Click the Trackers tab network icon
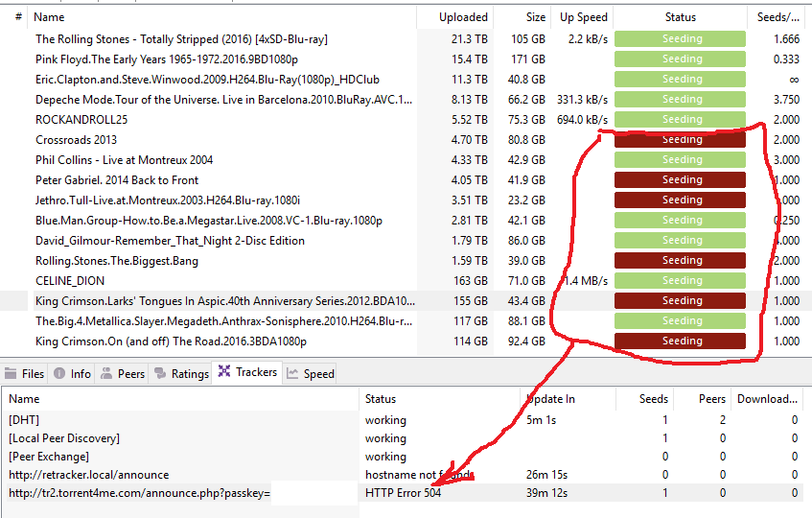Screen dimensions: 812x518 223,371
